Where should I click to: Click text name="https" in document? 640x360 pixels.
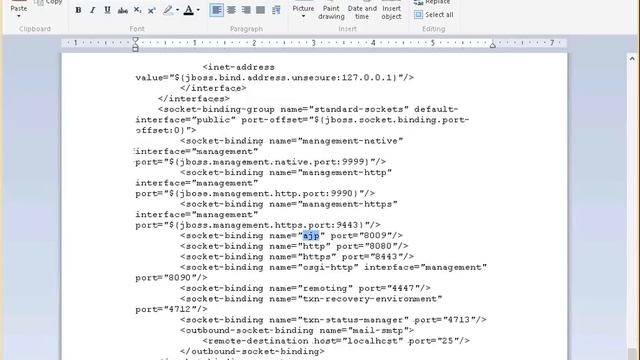click(302, 257)
